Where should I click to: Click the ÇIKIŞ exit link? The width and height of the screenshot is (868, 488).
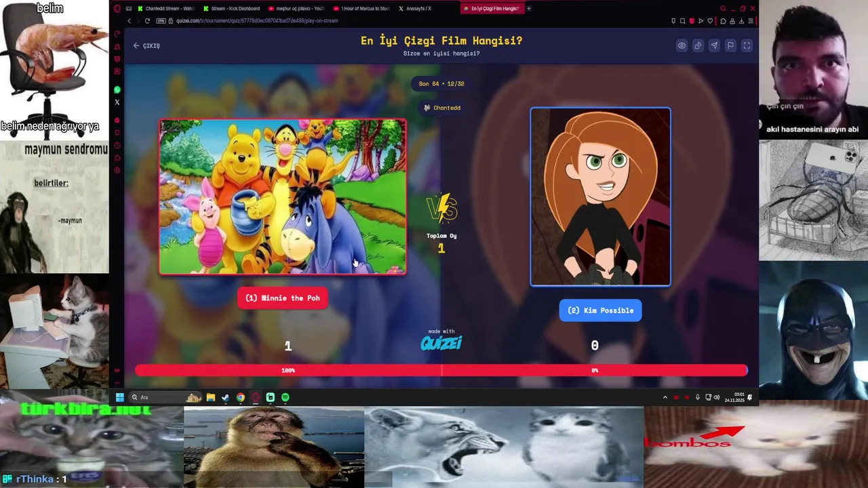146,45
